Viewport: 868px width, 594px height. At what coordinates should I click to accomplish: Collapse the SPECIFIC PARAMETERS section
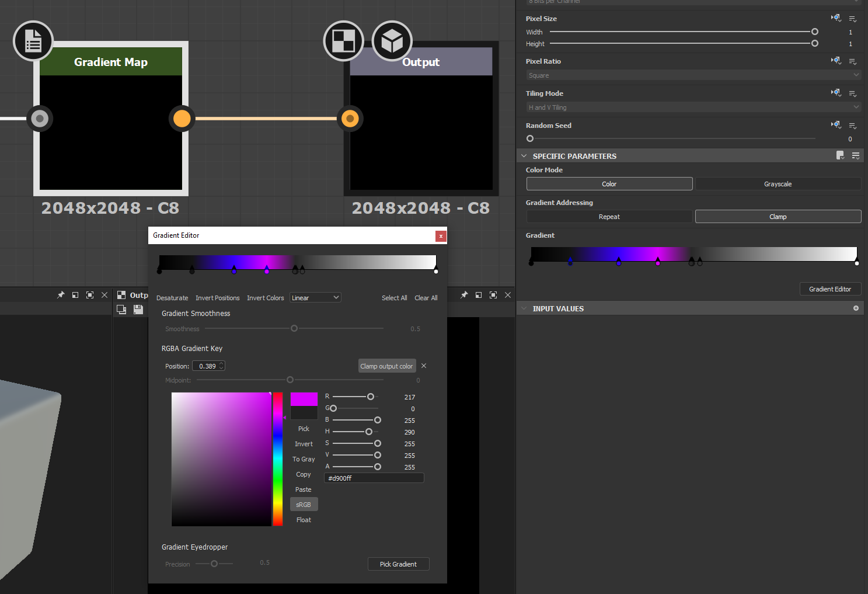524,155
